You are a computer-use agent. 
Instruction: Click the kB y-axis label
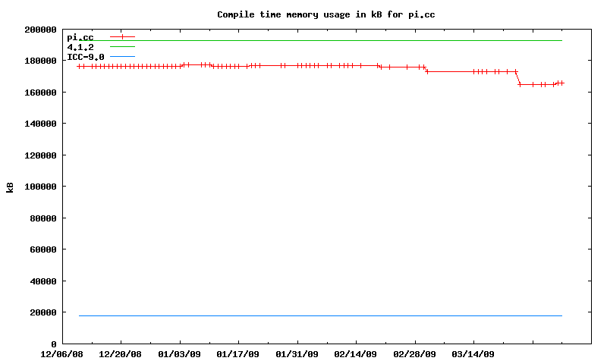point(11,187)
